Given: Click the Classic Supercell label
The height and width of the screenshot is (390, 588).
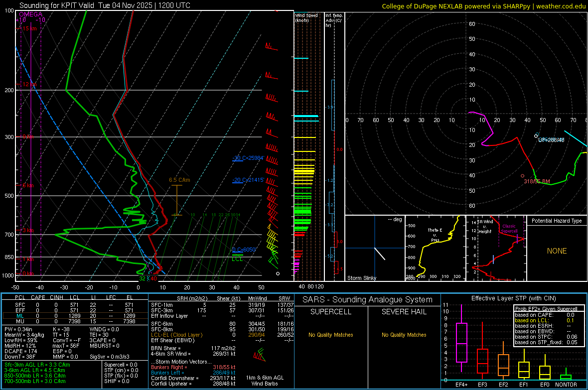Looking at the screenshot, I should tap(509, 229).
